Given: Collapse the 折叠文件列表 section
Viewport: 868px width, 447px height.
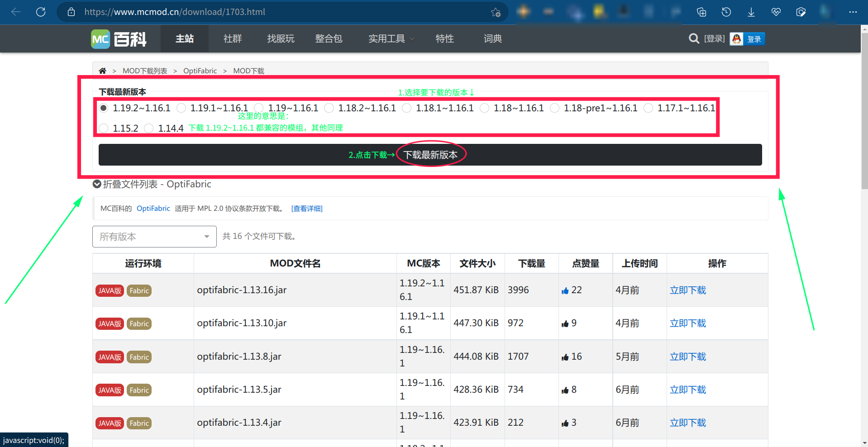Looking at the screenshot, I should 97,184.
